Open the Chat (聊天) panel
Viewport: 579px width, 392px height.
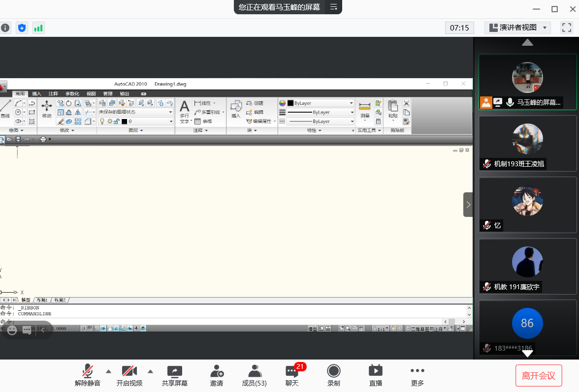click(292, 376)
